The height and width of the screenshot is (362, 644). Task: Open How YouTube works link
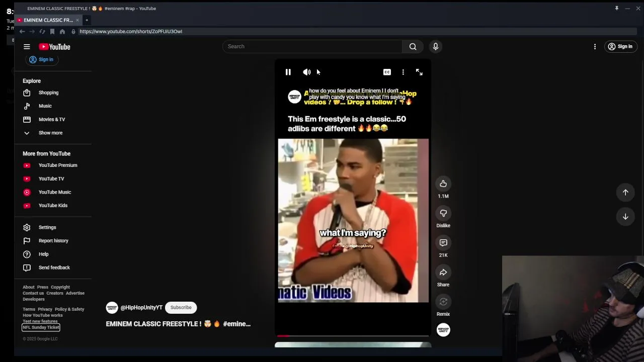(x=43, y=315)
